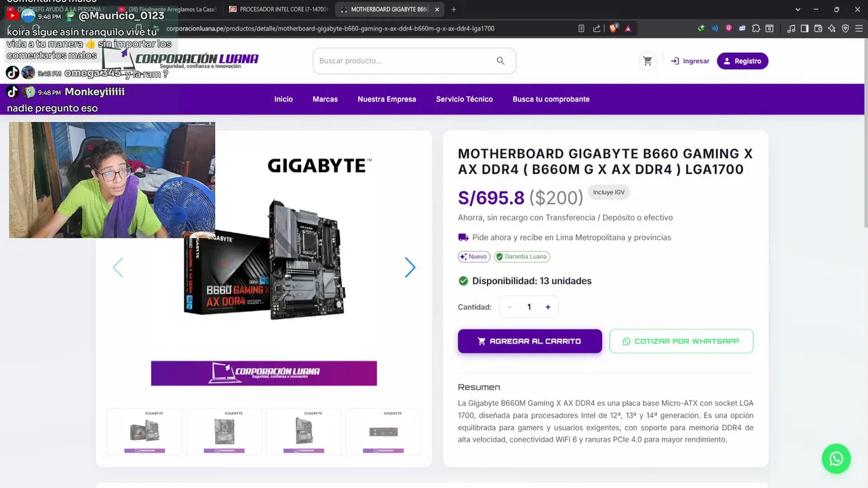The image size is (868, 488).
Task: Close the Motherboard Gigabyte tab
Action: (437, 9)
